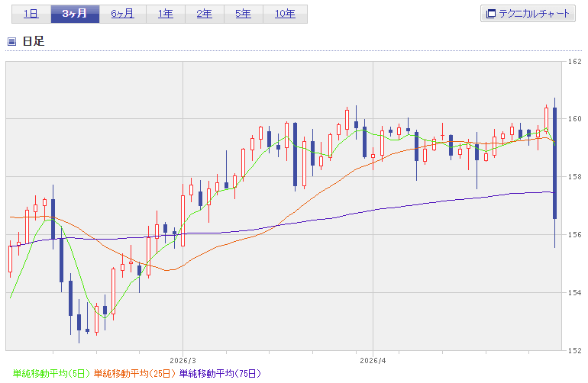Click the 単純移動平均(25日) legend label

(x=135, y=374)
